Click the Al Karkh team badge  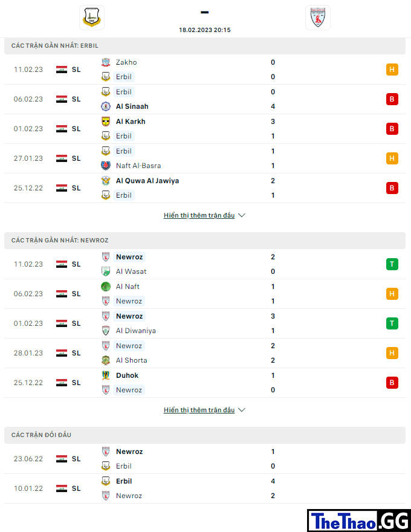click(x=106, y=122)
